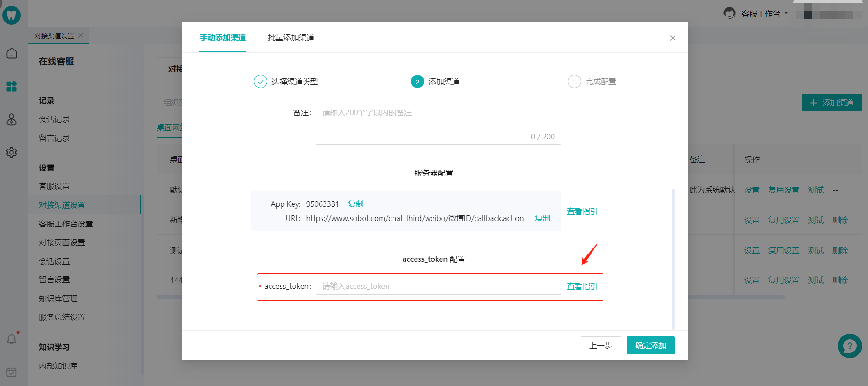Open the 客服工作台 dropdown arrow
This screenshot has height=386, width=868.
pyautogui.click(x=786, y=13)
